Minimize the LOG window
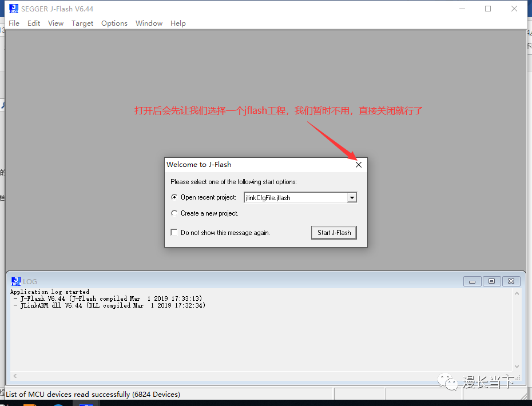This screenshot has width=532, height=406. click(472, 281)
